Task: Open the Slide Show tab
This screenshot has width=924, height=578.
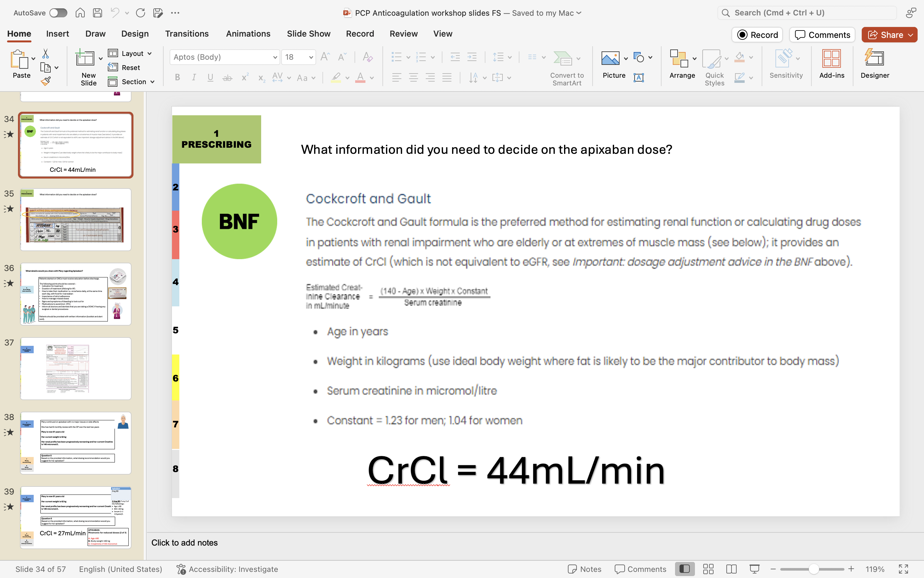Action: coord(309,34)
